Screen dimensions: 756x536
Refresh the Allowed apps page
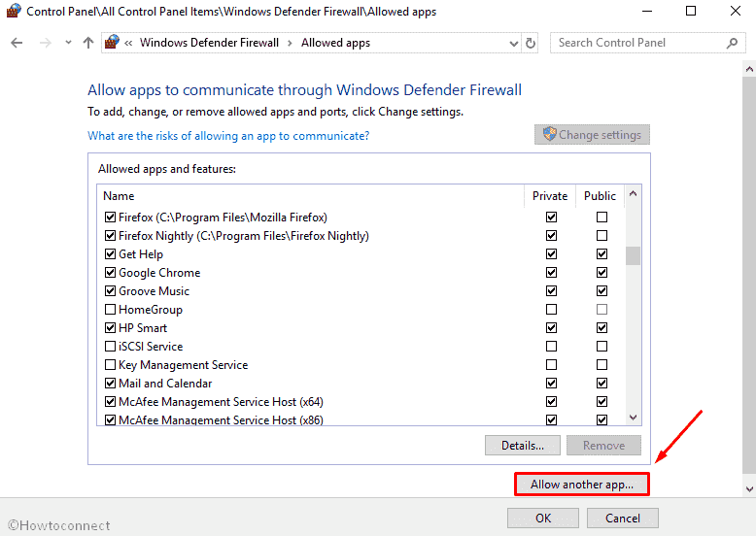(x=531, y=43)
